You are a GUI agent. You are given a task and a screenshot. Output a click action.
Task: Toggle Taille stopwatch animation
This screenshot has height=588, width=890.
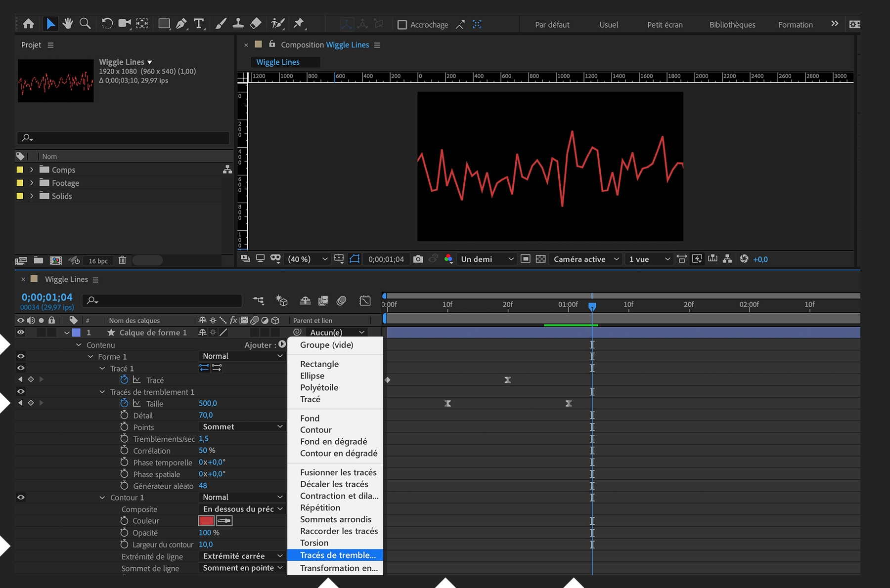point(124,403)
